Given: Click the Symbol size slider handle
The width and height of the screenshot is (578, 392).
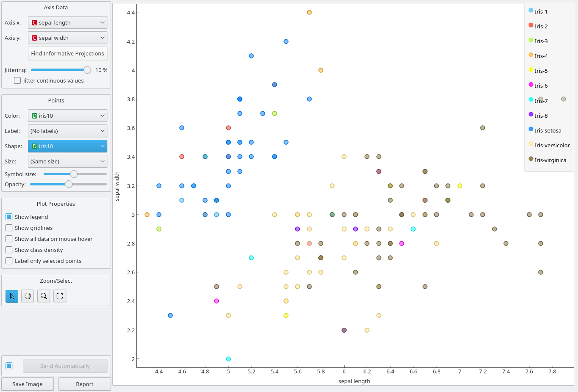Looking at the screenshot, I should (74, 174).
